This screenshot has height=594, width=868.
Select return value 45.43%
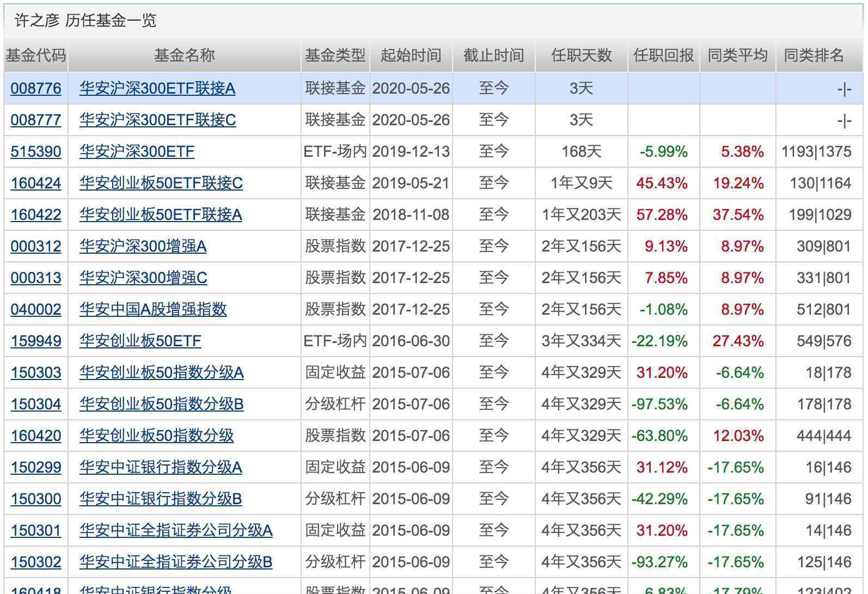click(662, 183)
